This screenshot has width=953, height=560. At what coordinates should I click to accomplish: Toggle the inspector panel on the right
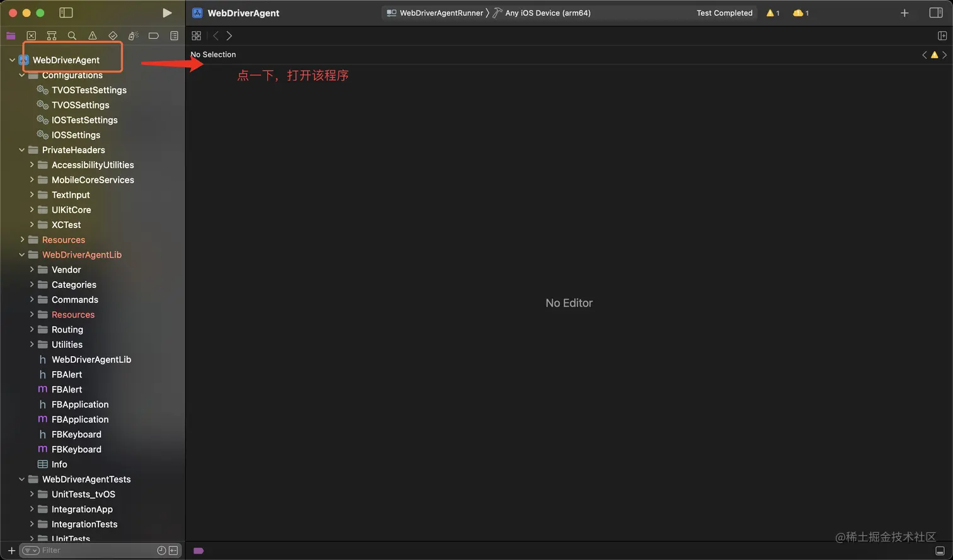click(x=936, y=13)
